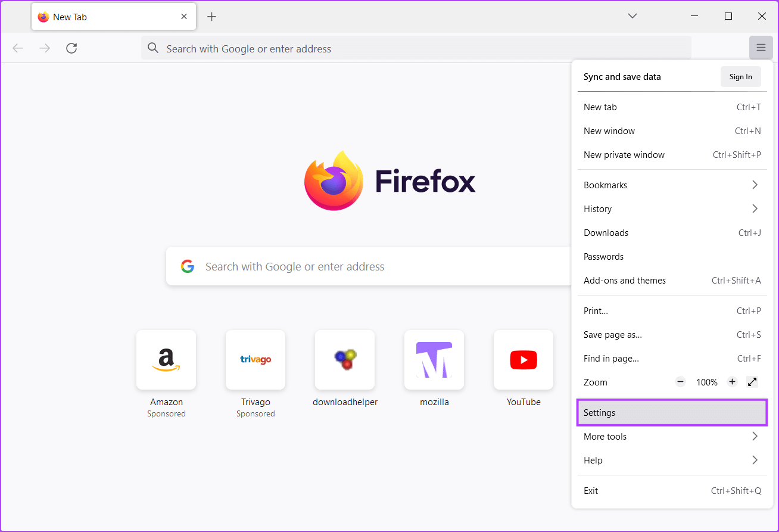Reset zoom by clicking 100% label

tap(707, 382)
